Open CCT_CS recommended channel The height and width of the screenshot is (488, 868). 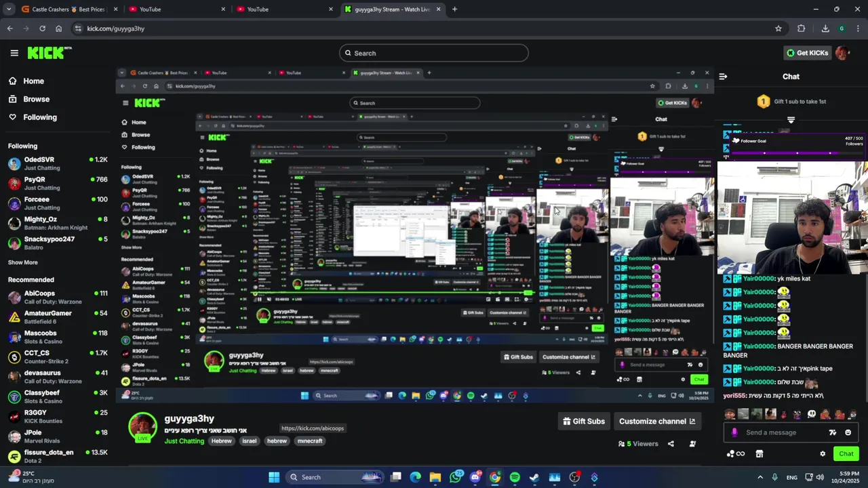click(x=58, y=357)
